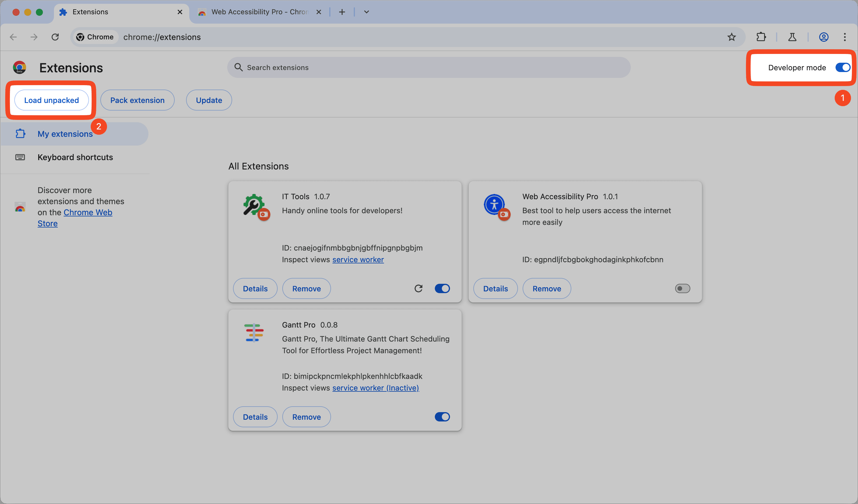Screen dimensions: 858x504
Task: Remove the IT Tools extension
Action: 307,288
